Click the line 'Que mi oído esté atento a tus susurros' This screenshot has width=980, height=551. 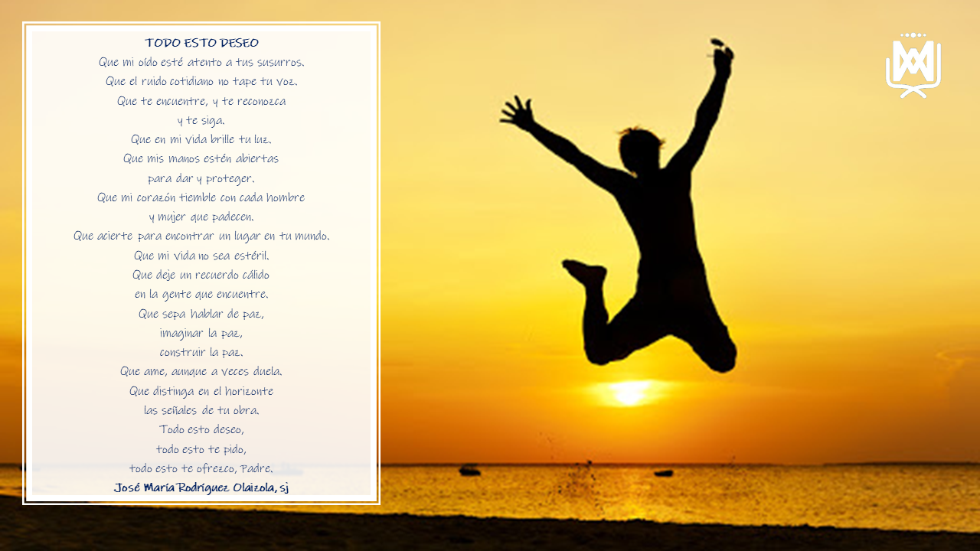click(x=201, y=62)
